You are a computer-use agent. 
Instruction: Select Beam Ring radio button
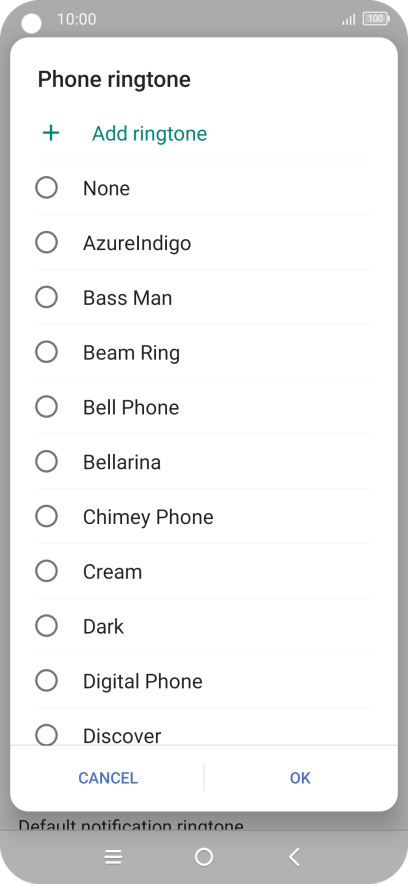[46, 352]
